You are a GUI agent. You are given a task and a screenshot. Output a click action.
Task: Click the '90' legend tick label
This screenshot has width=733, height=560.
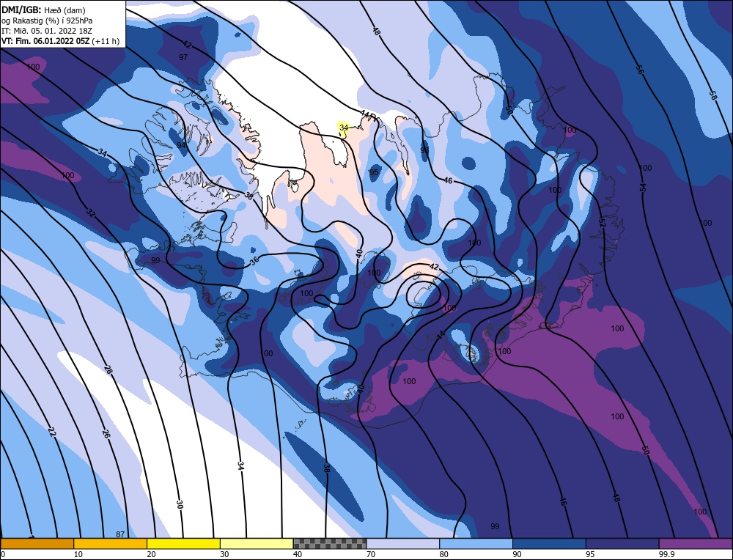(x=517, y=554)
